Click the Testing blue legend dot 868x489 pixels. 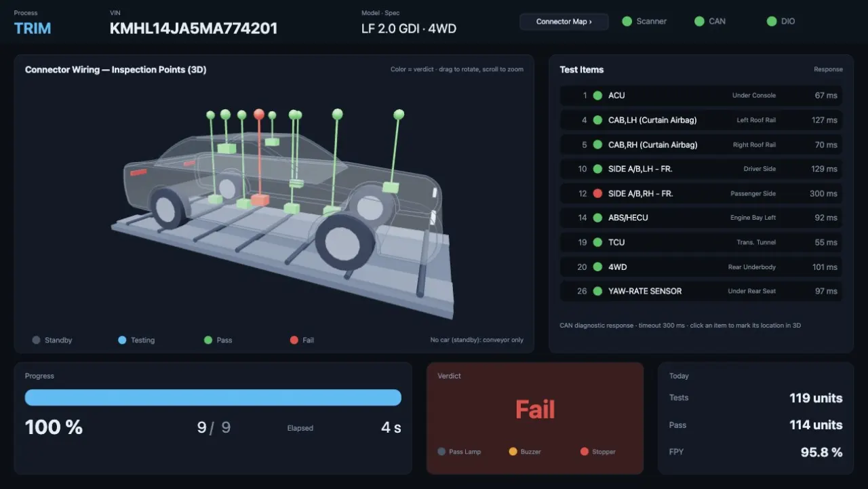[122, 340]
